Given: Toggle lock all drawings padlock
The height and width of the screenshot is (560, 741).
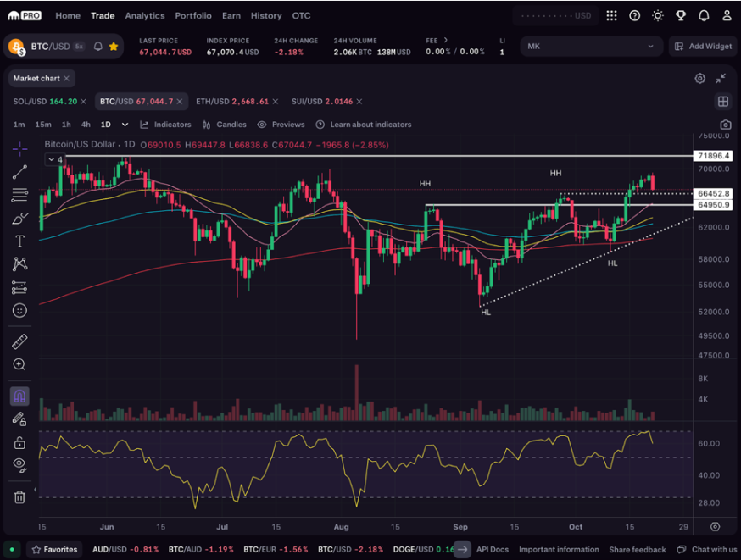Looking at the screenshot, I should pos(19,442).
